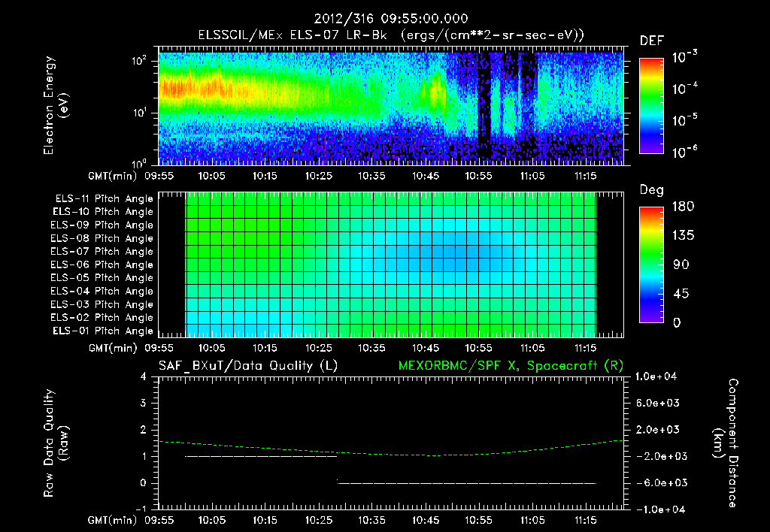
Task: Click the 09:55 tick under the electron spectrogram
Action: 159,176
